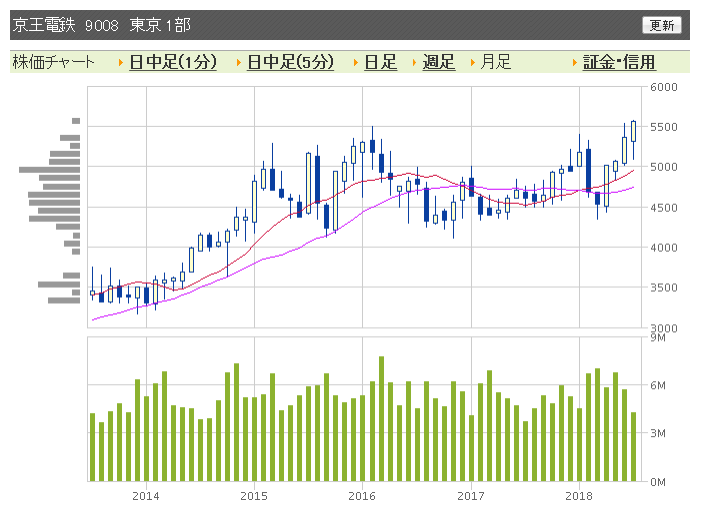This screenshot has height=523, width=704.
Task: Click the 6000 price axis label
Action: [x=664, y=87]
